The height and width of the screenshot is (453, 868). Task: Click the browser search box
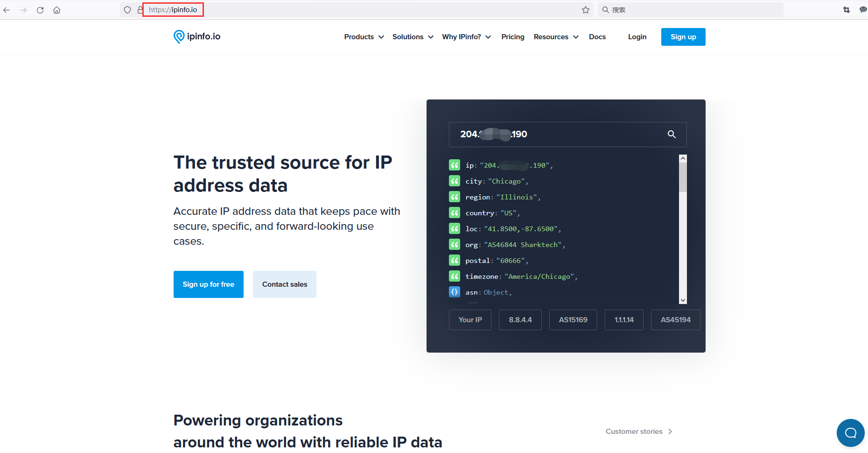691,10
